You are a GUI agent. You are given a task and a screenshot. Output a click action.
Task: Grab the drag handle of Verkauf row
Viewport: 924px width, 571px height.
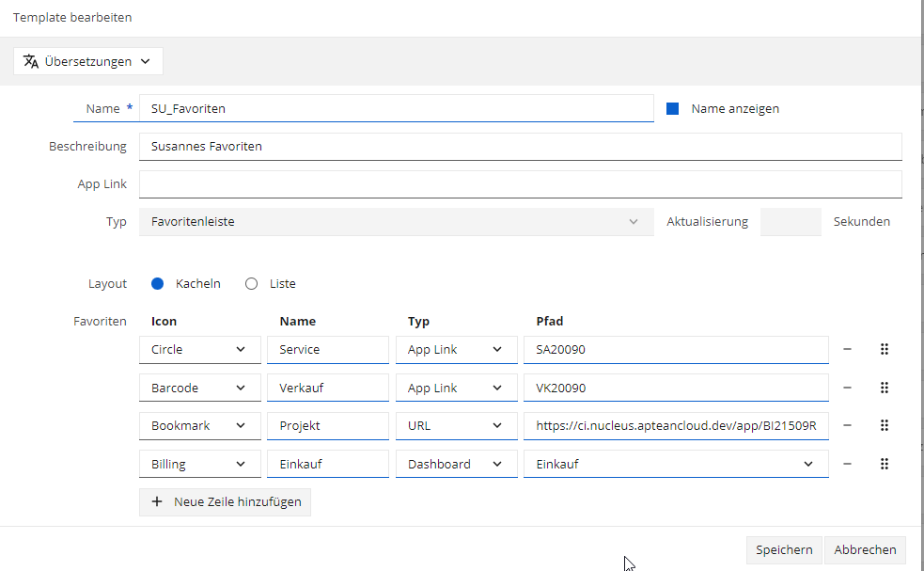click(x=884, y=388)
